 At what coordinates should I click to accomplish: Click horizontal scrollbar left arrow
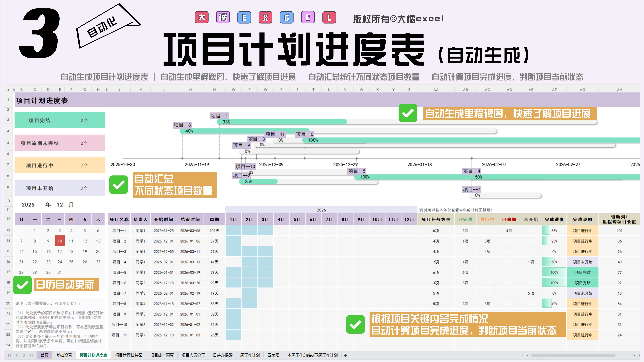(x=527, y=355)
